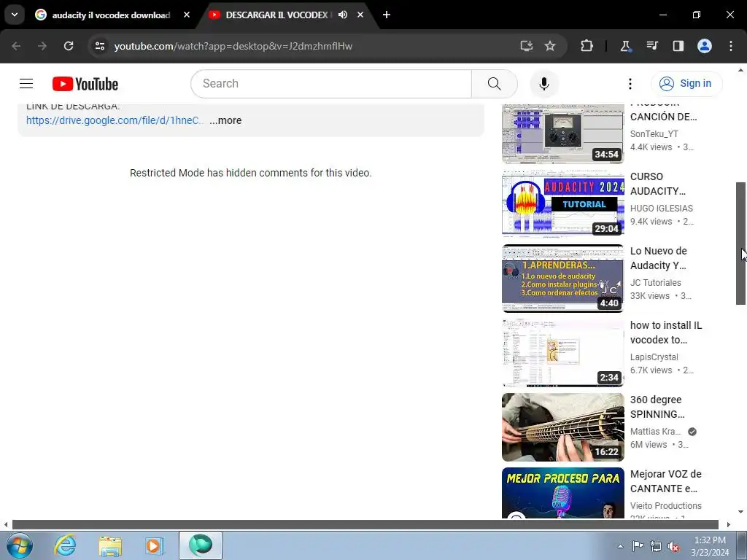Start voice search with the microphone
The height and width of the screenshot is (560, 747).
pos(543,84)
